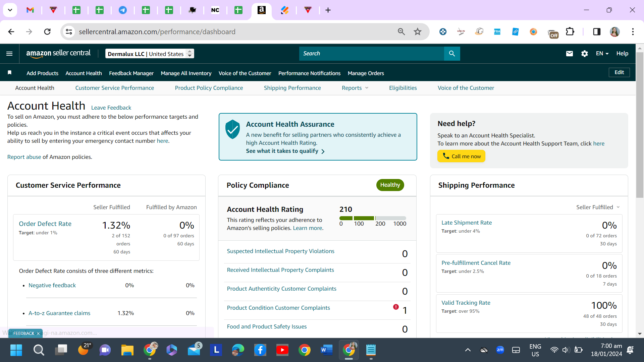Viewport: 644px width, 362px height.
Task: Click the Healthy status badge
Action: click(x=390, y=185)
